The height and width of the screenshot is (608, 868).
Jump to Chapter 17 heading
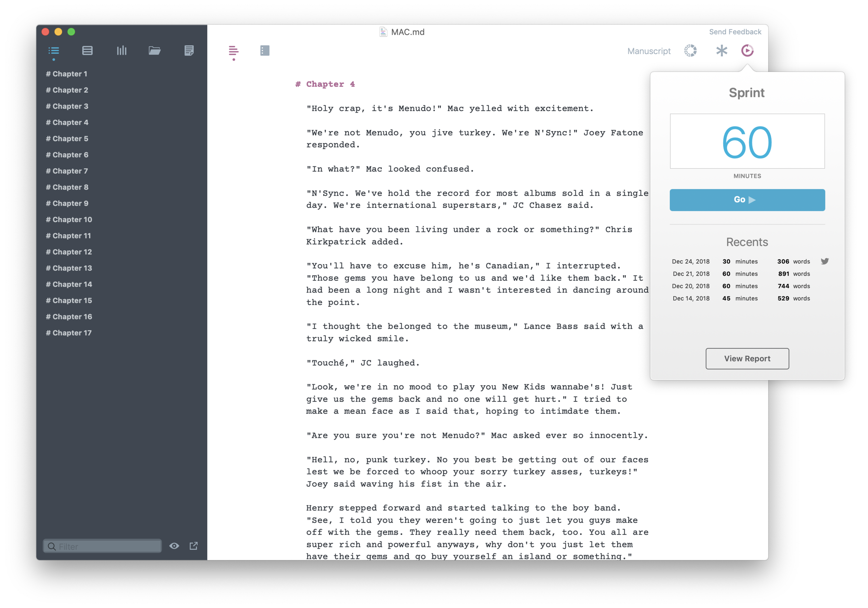coord(68,333)
